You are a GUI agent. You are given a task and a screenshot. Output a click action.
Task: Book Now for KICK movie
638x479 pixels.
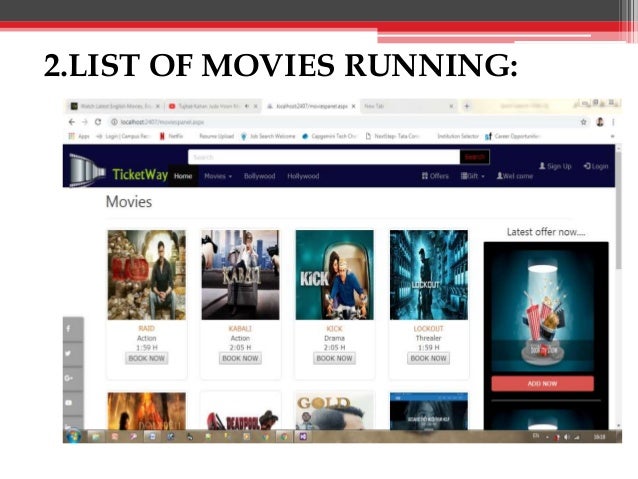pos(334,358)
